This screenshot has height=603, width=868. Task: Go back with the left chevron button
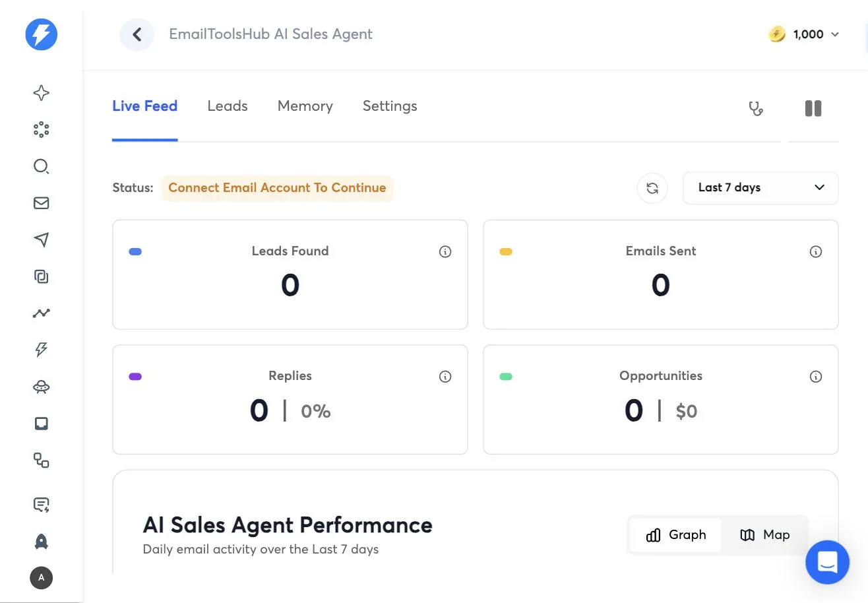(x=137, y=34)
